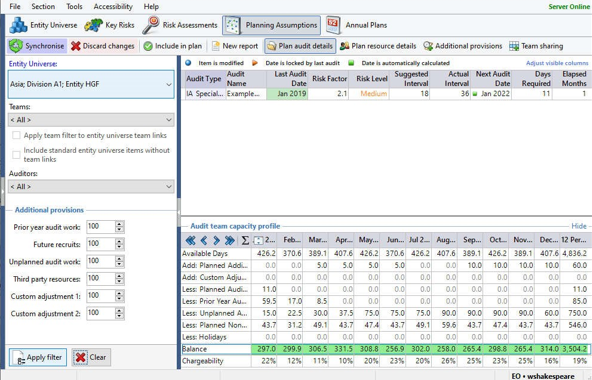Click Prior year audit work value field

pyautogui.click(x=100, y=227)
